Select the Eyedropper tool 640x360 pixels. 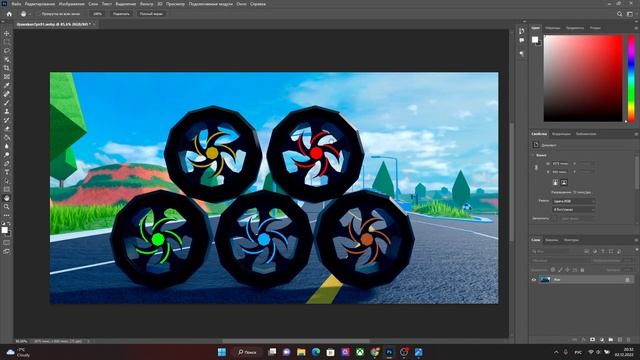7,85
